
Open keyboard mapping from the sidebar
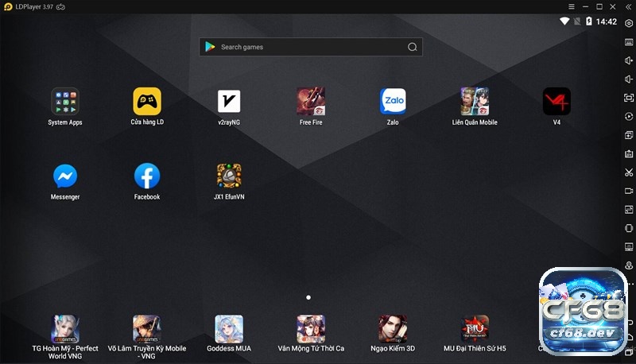pyautogui.click(x=629, y=42)
